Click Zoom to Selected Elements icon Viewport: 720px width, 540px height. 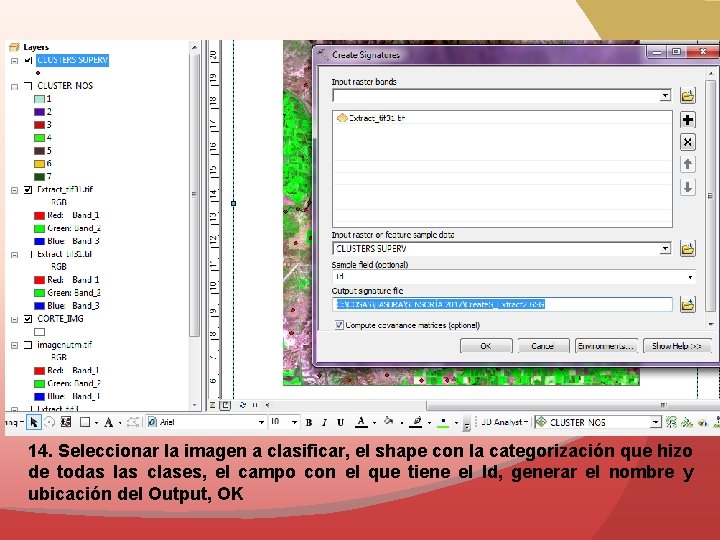(66, 422)
